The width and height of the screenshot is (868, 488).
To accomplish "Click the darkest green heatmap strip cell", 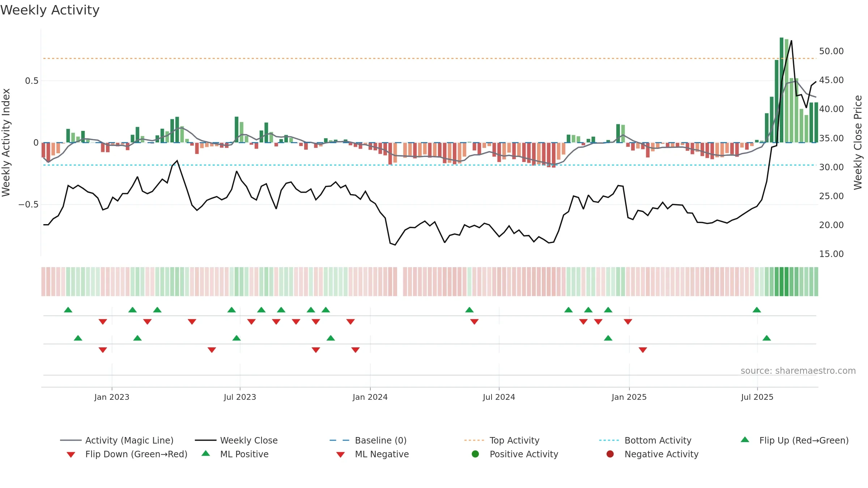I will click(x=782, y=282).
